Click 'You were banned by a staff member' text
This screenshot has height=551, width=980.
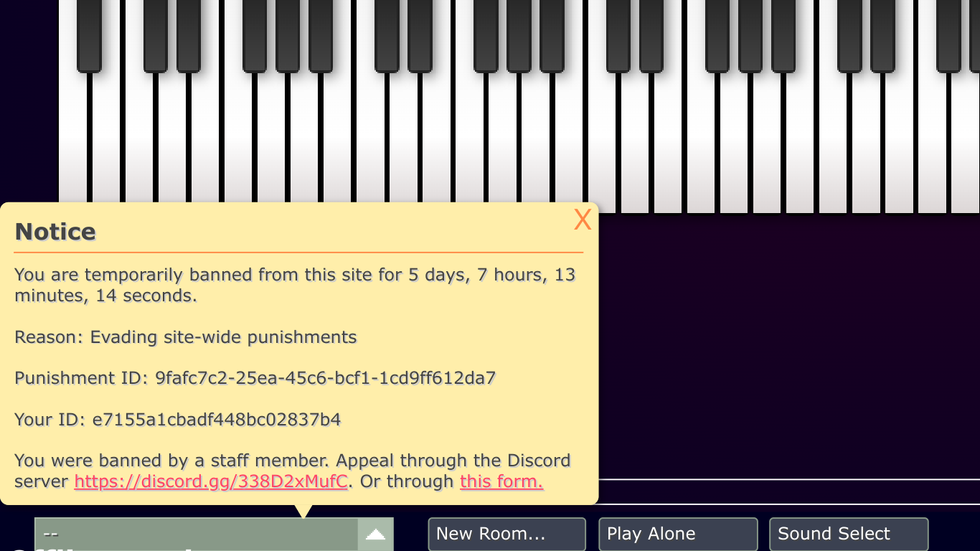172,461
